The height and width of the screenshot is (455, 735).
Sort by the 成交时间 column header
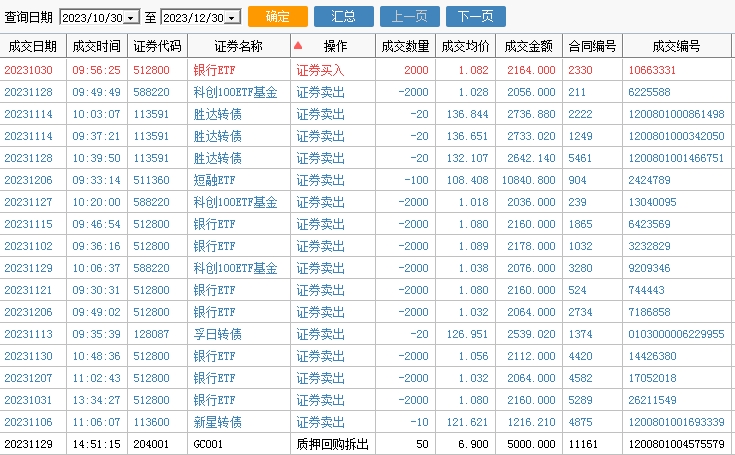coord(96,46)
